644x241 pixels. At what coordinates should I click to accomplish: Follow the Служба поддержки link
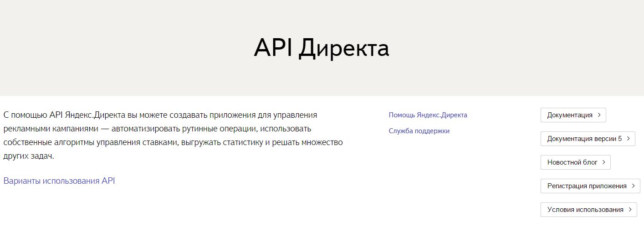tap(419, 131)
